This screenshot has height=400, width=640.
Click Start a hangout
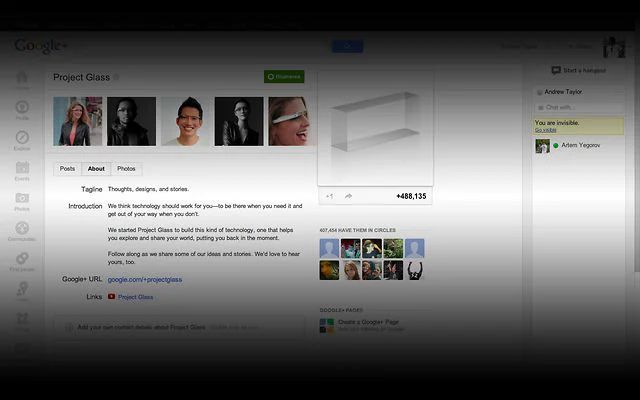(x=584, y=70)
